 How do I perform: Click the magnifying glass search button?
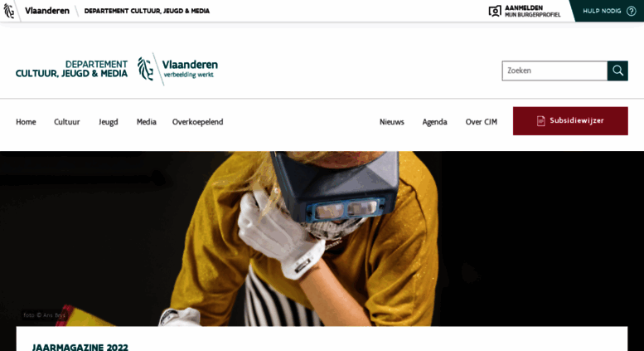617,71
